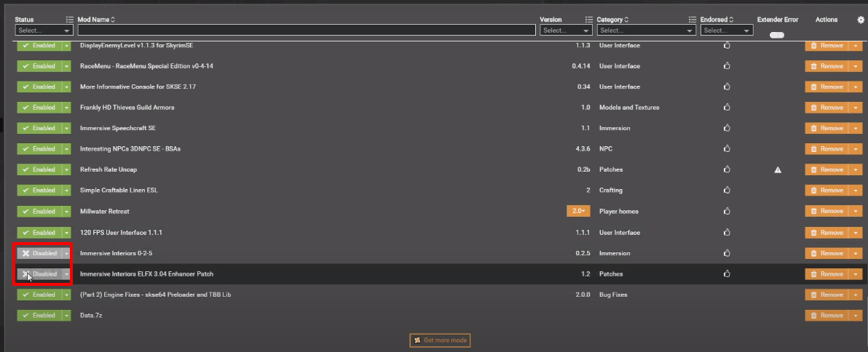Endorse Millwater Retreat thumbs-up icon
This screenshot has height=352, width=868.
coord(727,211)
